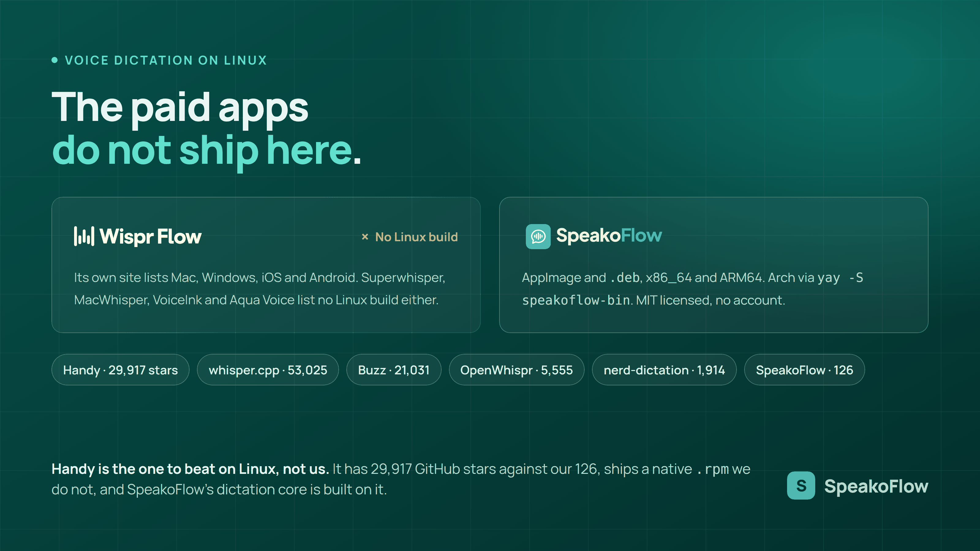Select the SpeakoFlow · 126 pill
Image resolution: width=980 pixels, height=551 pixels.
point(804,369)
